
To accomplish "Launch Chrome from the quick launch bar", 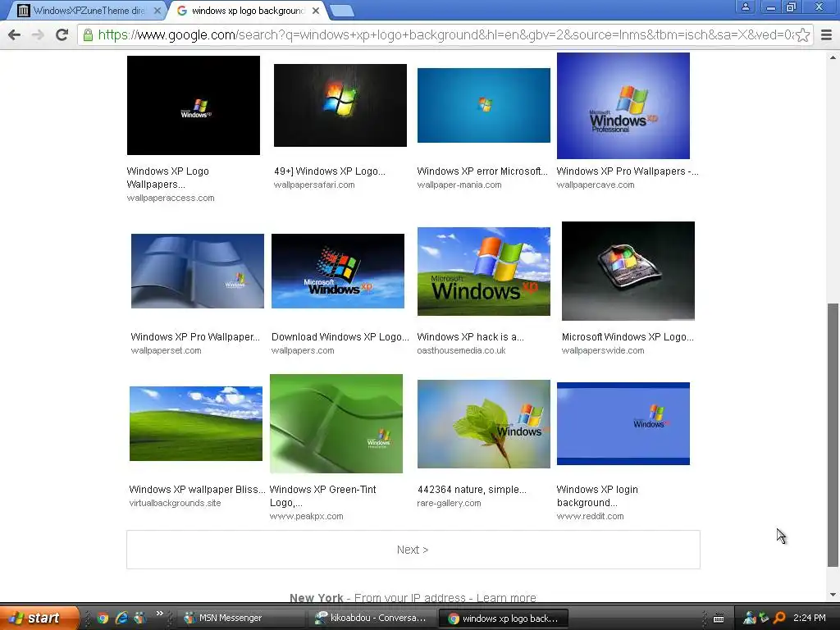I will pos(103,619).
